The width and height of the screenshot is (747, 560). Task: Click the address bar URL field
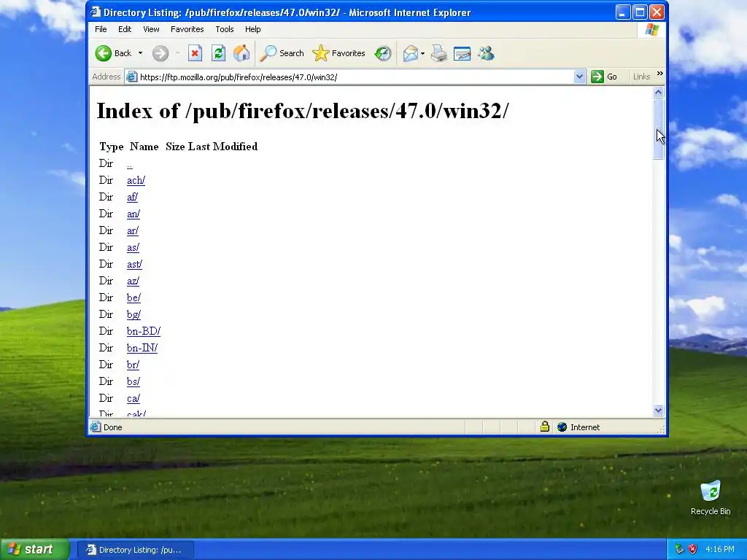pos(355,77)
